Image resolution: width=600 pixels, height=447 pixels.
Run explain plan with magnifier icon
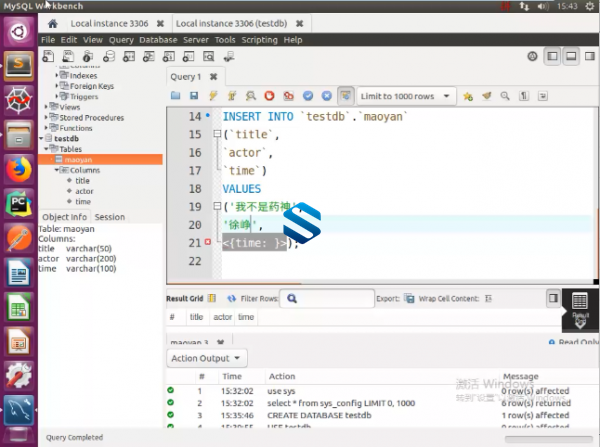251,96
